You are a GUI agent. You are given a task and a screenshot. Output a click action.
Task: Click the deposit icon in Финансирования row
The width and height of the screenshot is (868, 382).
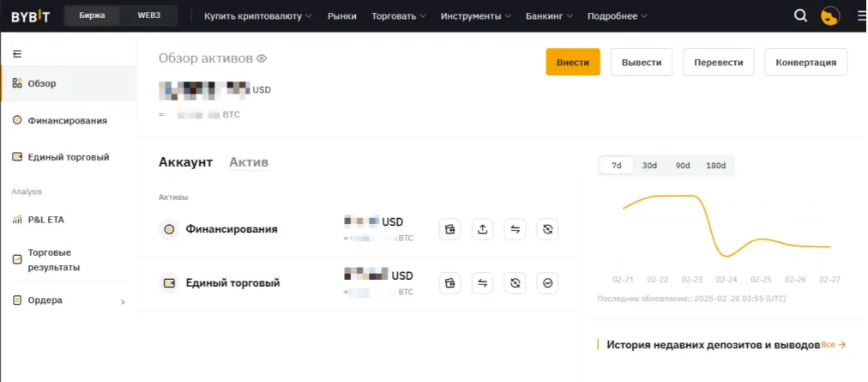click(450, 229)
